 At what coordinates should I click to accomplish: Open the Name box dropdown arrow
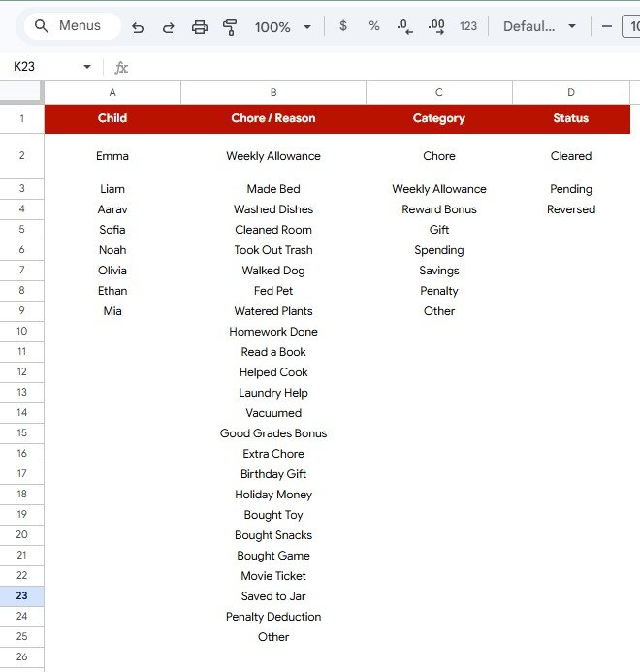pyautogui.click(x=87, y=67)
